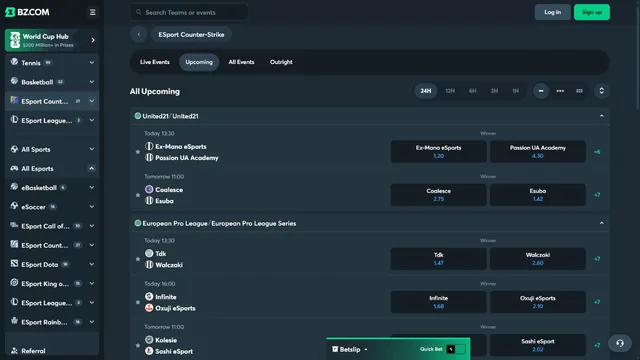
Task: Click the ESport Rainbow Six icon
Action: pyautogui.click(x=14, y=321)
